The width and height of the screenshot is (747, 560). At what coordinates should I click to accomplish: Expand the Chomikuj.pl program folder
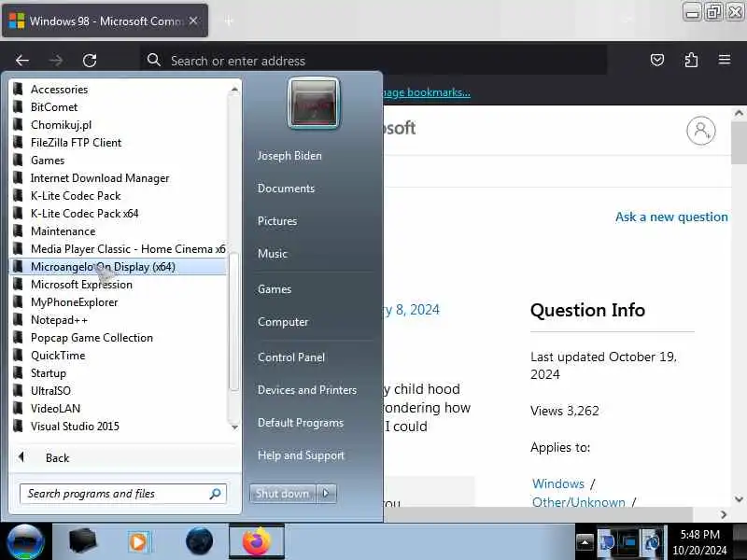pos(119,125)
